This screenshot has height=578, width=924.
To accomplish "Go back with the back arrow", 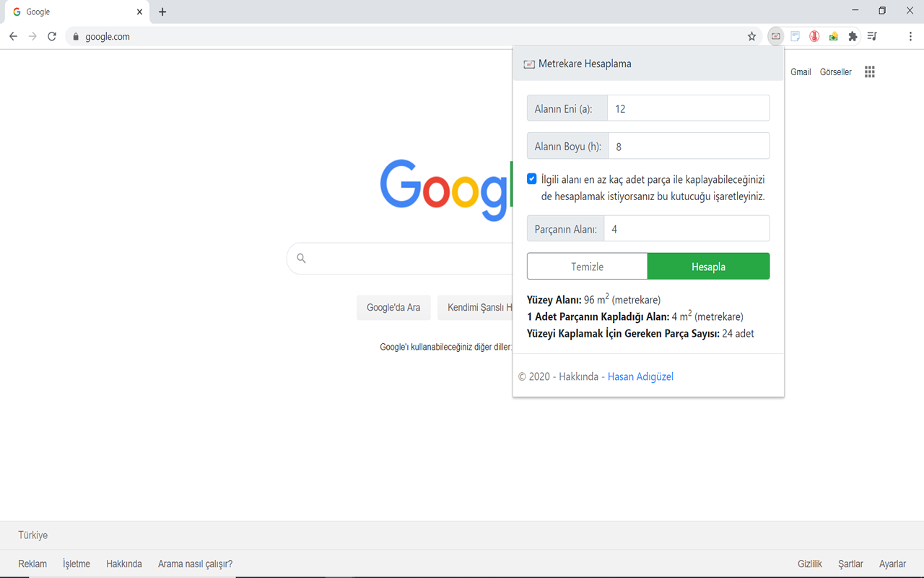I will click(13, 36).
